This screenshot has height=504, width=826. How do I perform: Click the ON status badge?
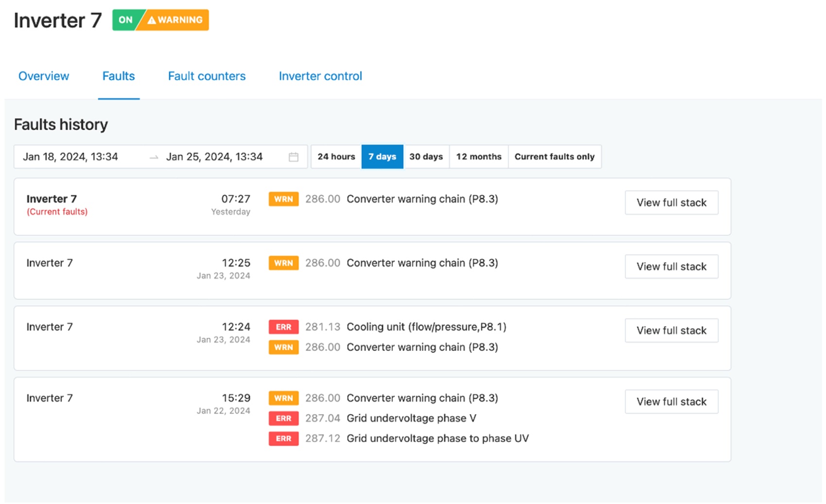[x=125, y=20]
